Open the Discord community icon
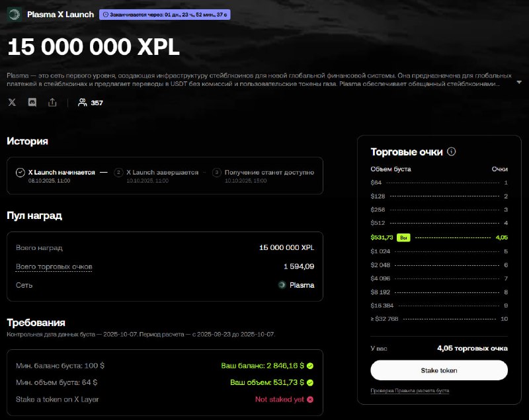The image size is (529, 420). tap(32, 103)
